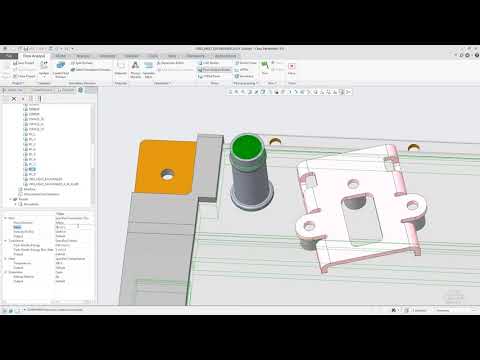
Task: Switch to the Flow Analysis ribbon tab
Action: pyautogui.click(x=34, y=56)
